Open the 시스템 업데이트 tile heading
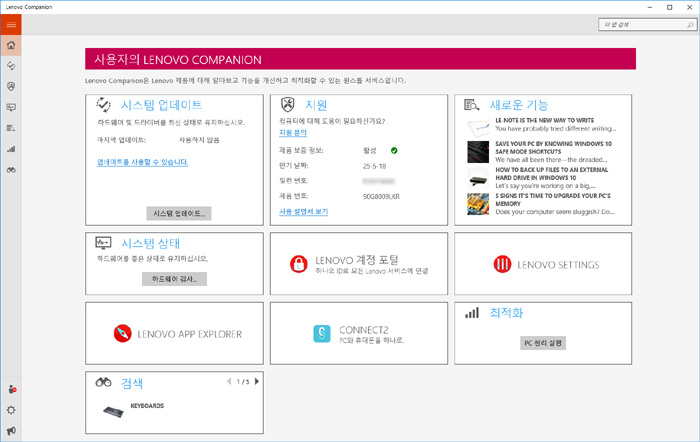 coord(162,105)
